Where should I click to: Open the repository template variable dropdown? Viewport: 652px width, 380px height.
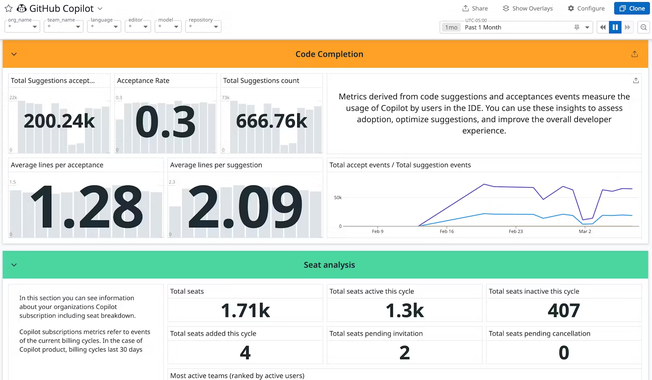point(203,27)
